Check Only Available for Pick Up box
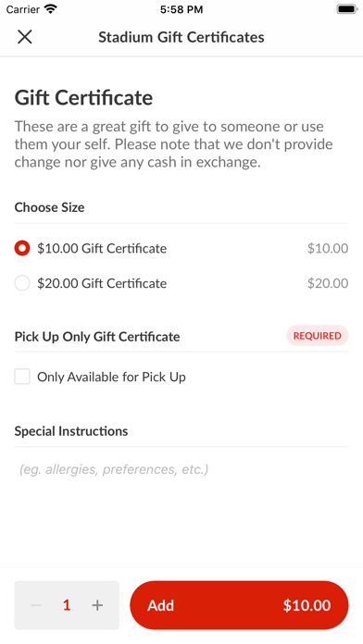 22,377
